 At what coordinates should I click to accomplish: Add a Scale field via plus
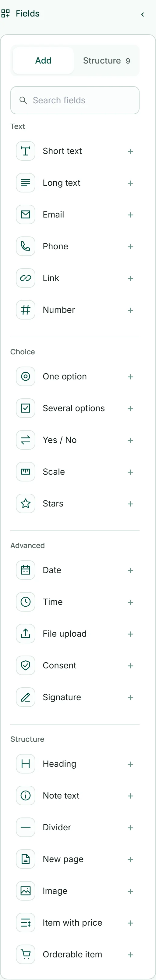[x=131, y=472]
